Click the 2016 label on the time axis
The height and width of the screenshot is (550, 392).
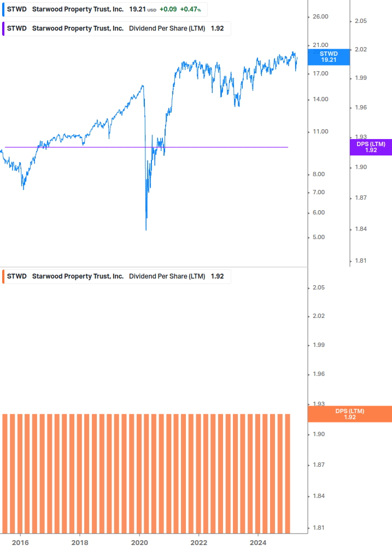pos(20,543)
